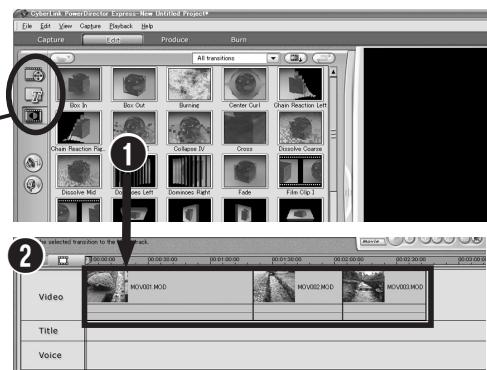Switch to the Produce mode tab
This screenshot has width=487, height=370.
[174, 40]
